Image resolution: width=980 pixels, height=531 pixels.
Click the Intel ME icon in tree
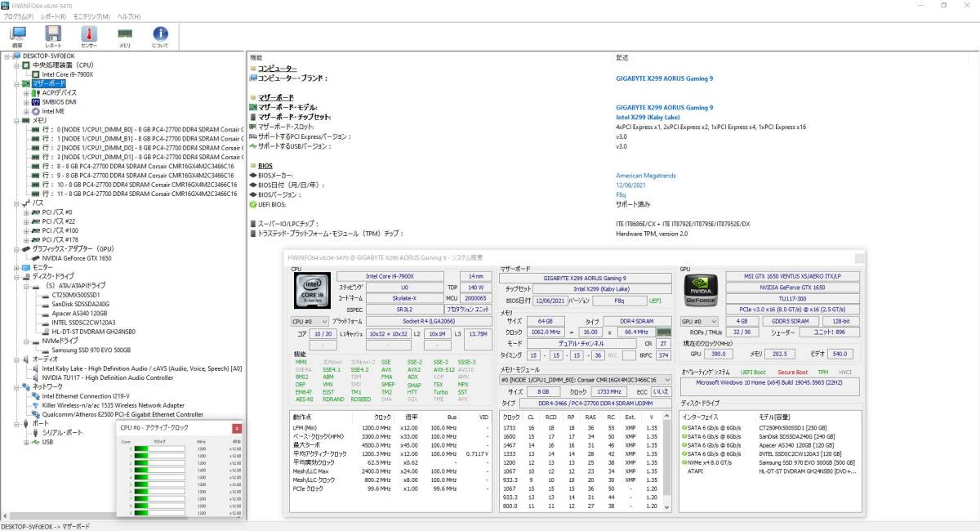(x=36, y=111)
